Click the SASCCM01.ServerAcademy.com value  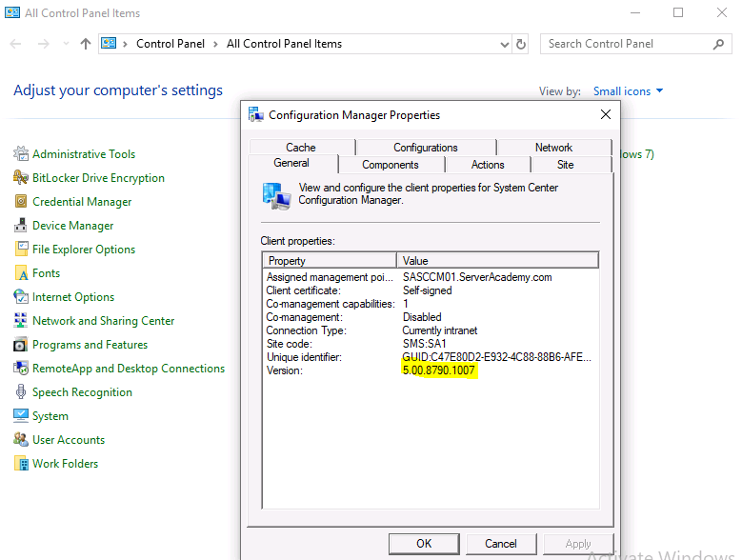point(477,277)
